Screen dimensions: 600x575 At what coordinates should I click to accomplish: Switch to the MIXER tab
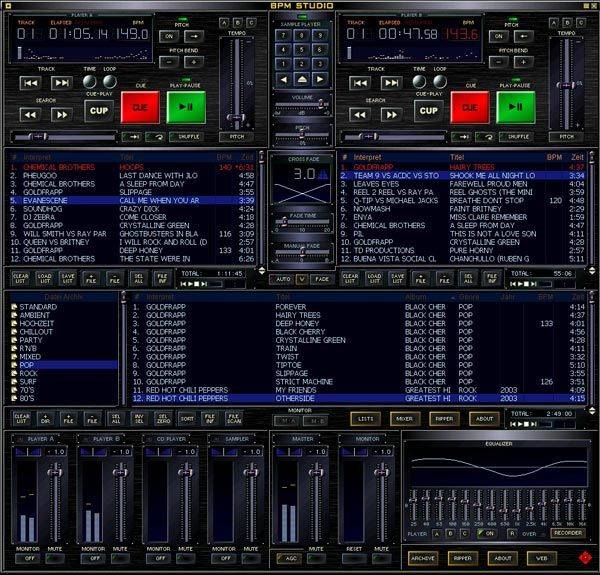pos(403,418)
